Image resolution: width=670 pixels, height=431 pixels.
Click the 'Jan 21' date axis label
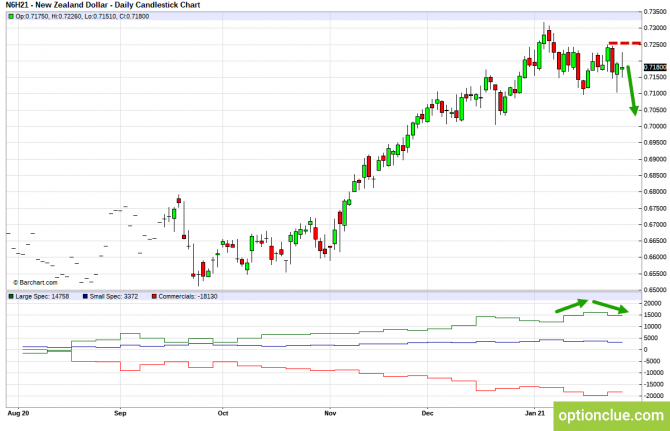tap(535, 413)
